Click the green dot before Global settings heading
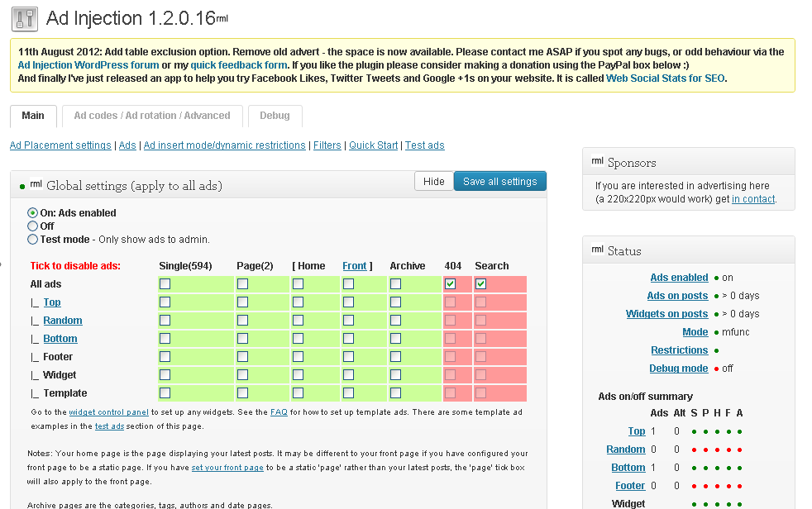 pyautogui.click(x=22, y=187)
